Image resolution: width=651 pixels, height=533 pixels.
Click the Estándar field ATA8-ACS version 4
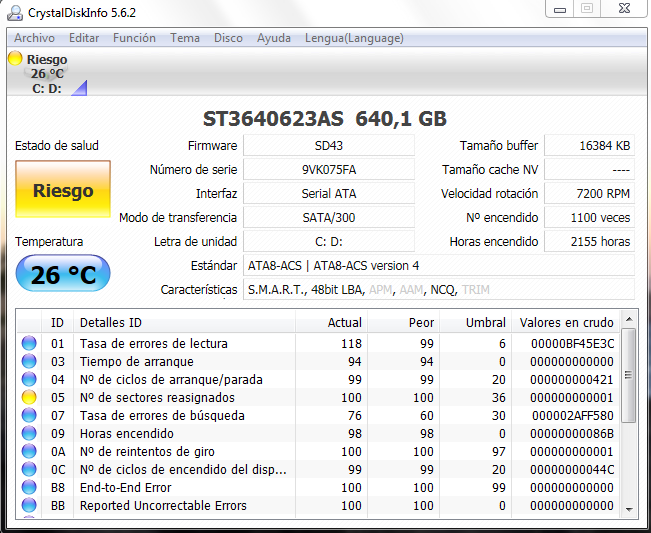[x=439, y=266]
